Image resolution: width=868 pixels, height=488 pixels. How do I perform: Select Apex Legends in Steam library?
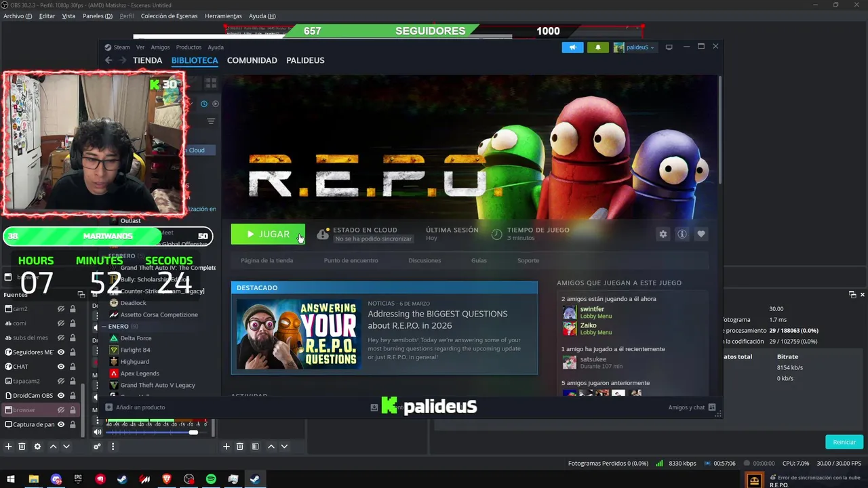(x=140, y=373)
